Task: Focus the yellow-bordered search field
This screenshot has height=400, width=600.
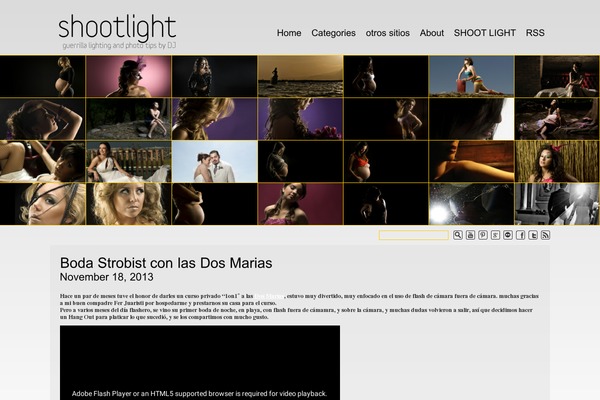Action: coord(414,235)
